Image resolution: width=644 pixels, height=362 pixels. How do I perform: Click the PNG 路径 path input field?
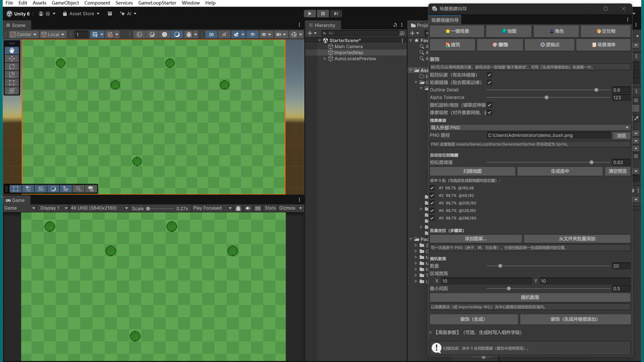[548, 136]
